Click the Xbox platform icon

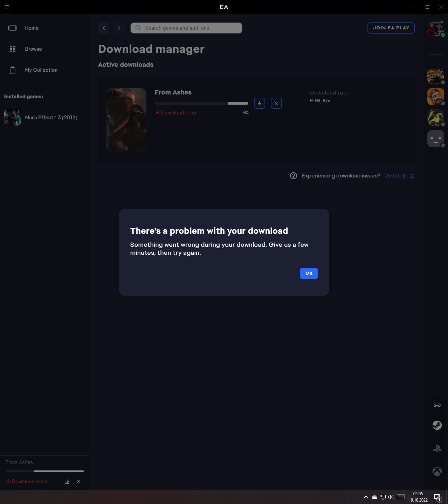(x=437, y=471)
